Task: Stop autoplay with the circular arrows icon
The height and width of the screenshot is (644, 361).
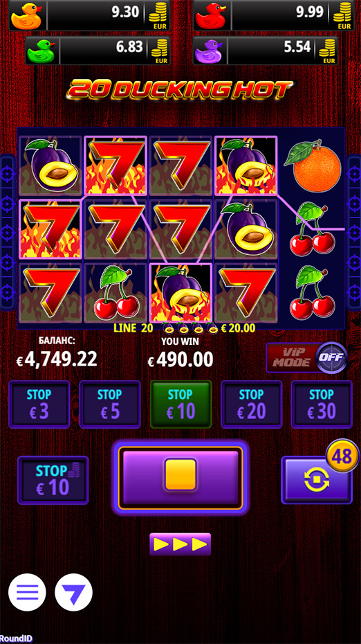Action: click(x=317, y=480)
